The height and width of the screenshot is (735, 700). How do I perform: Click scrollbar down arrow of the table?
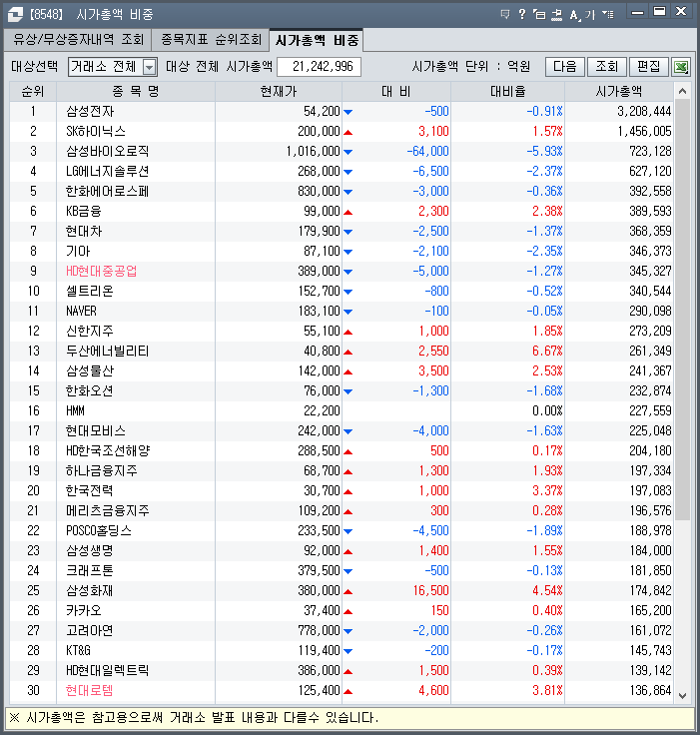pos(683,696)
